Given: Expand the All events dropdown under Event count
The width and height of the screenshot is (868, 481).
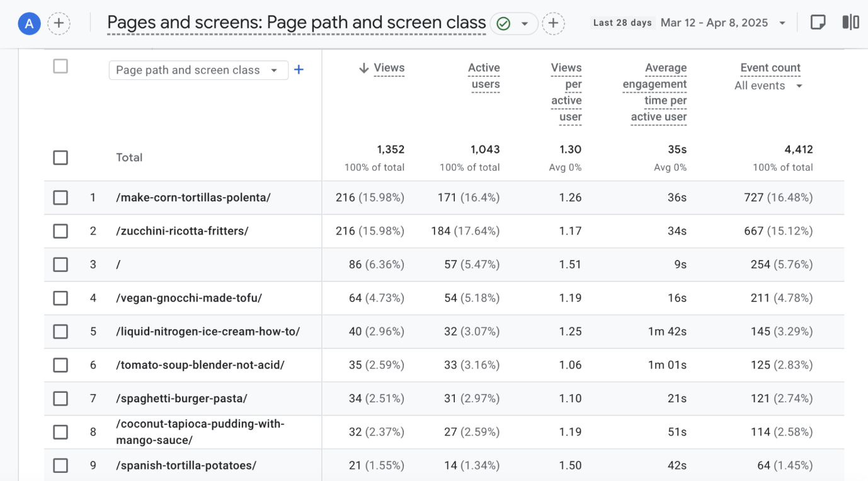Looking at the screenshot, I should click(x=768, y=86).
